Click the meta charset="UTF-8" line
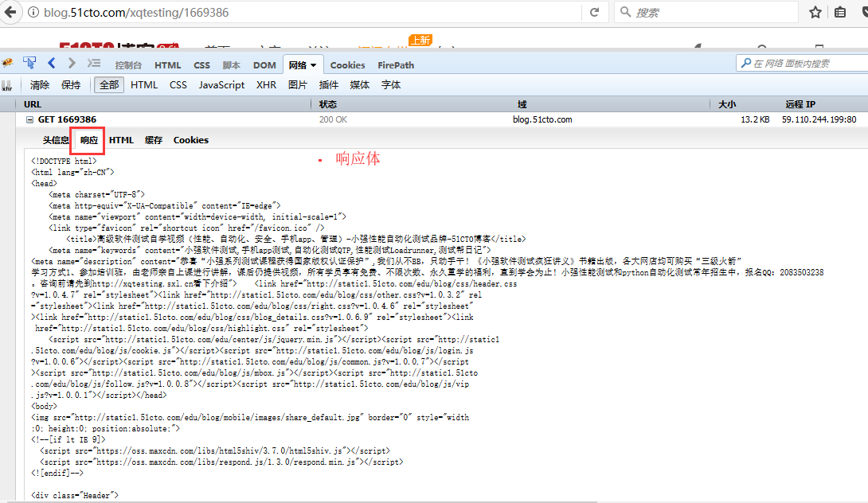Screen dimensions: 868x503 pos(96,195)
